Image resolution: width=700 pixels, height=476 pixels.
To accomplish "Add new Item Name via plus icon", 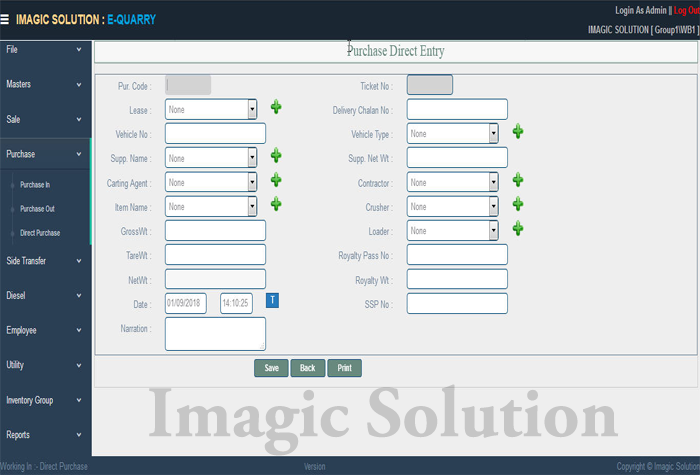I will (x=276, y=204).
